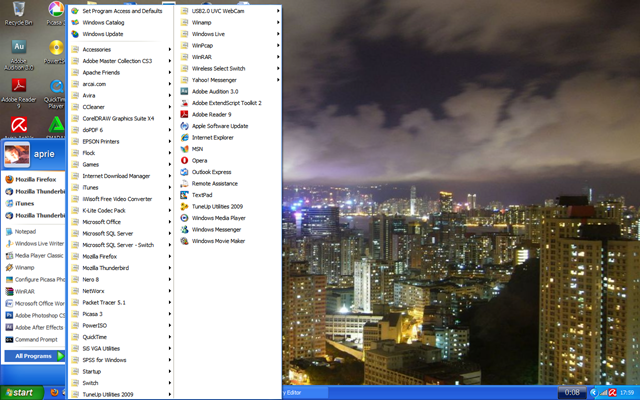Image resolution: width=640 pixels, height=400 pixels.
Task: Open the doPDF 6 folder
Action: [121, 130]
